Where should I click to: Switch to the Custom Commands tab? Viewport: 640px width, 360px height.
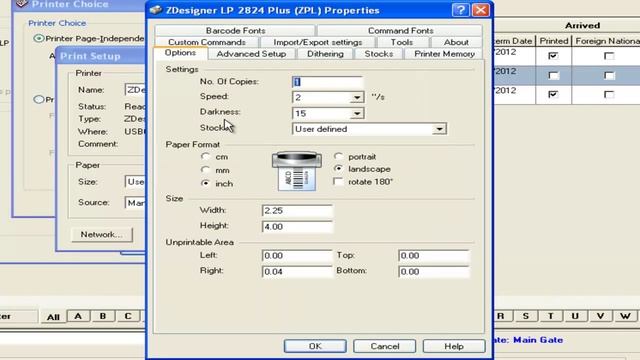pos(207,42)
